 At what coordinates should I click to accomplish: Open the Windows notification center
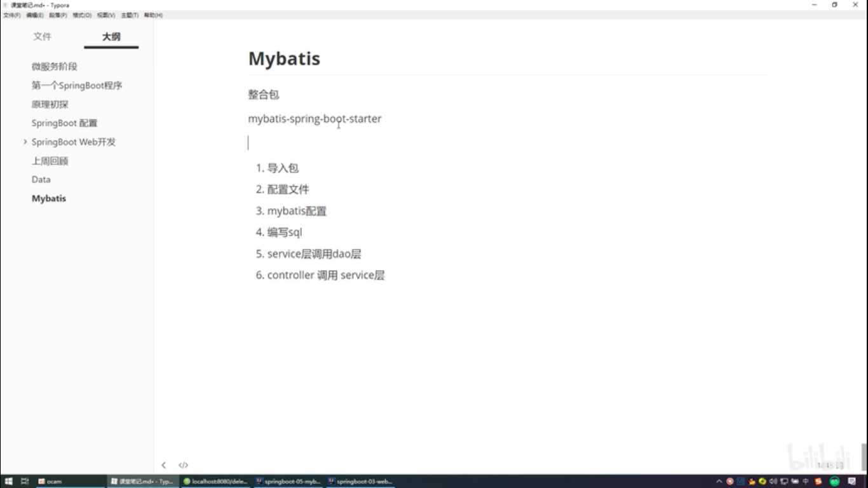(x=852, y=482)
